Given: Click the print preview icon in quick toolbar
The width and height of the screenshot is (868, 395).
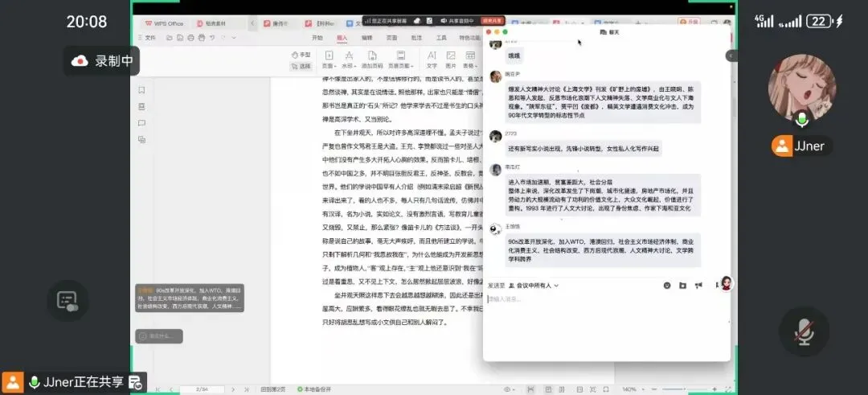Looking at the screenshot, I should point(202,38).
